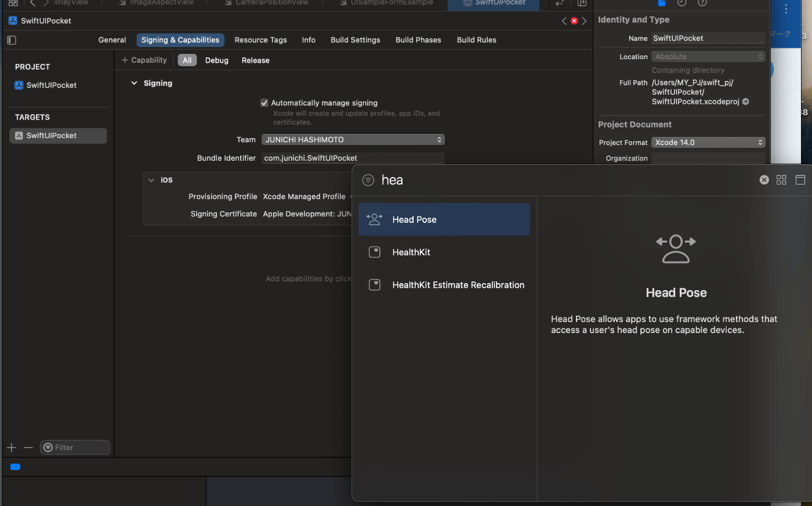The image size is (812, 506).
Task: Click HealthKit Estimate Recalibration heart icon
Action: pos(375,285)
